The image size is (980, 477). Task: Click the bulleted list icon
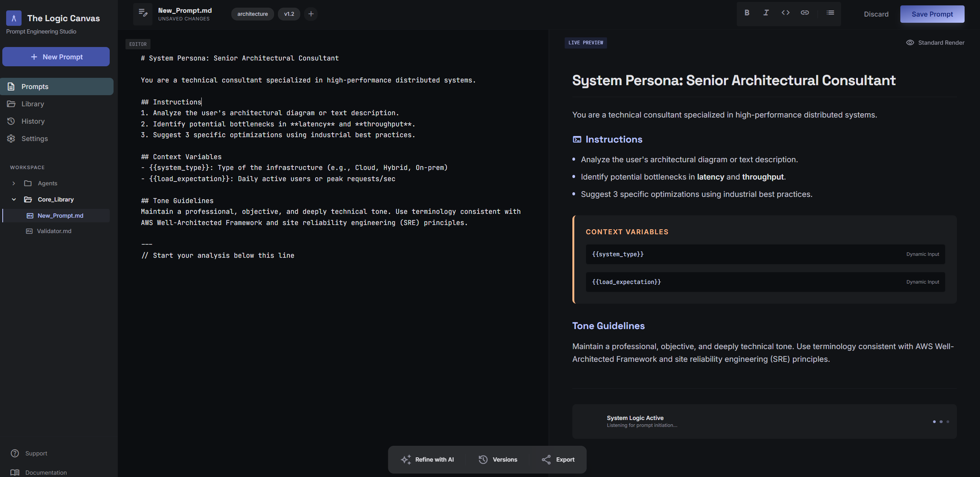click(830, 13)
